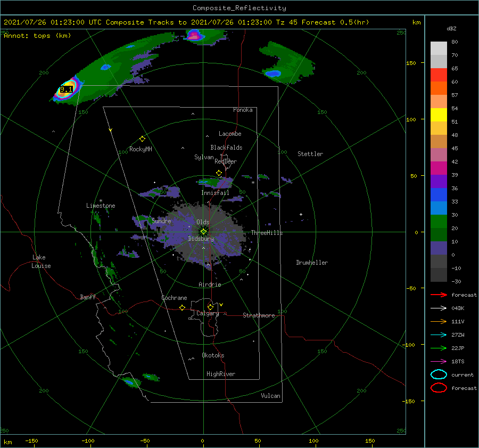The width and height of the screenshot is (479, 448).
Task: Select the Olds town label
Action: point(203,222)
